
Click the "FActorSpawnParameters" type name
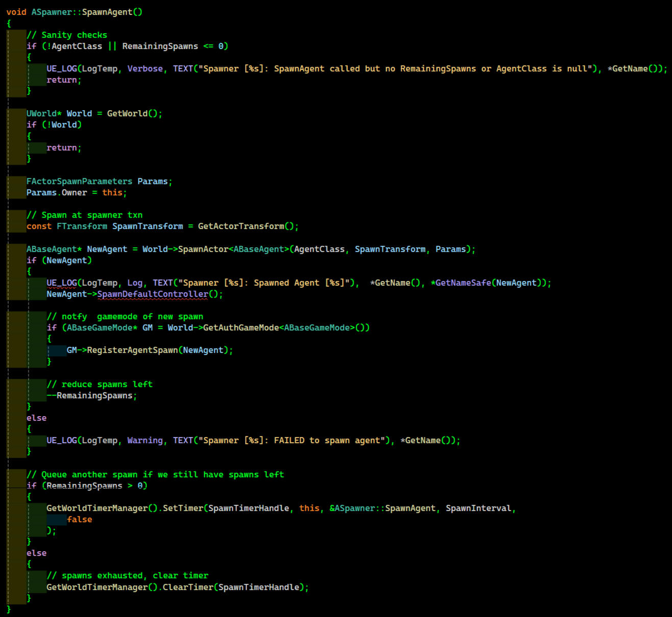point(79,182)
